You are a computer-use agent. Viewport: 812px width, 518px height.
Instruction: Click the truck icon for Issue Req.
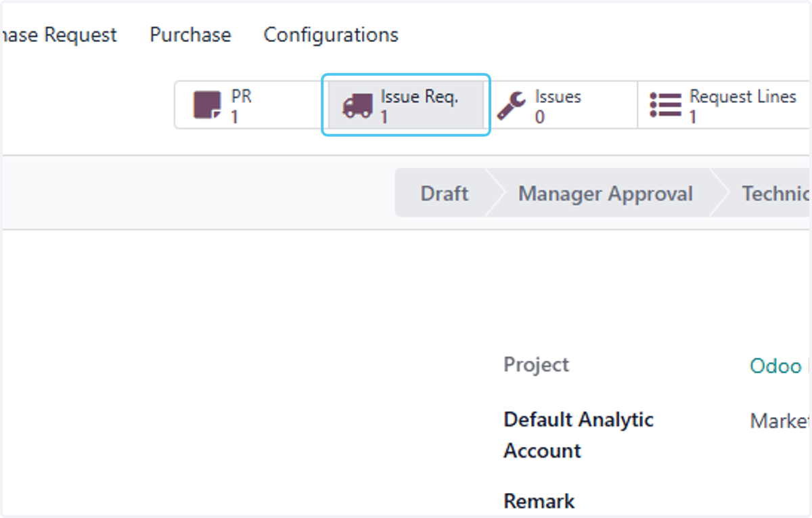click(357, 106)
